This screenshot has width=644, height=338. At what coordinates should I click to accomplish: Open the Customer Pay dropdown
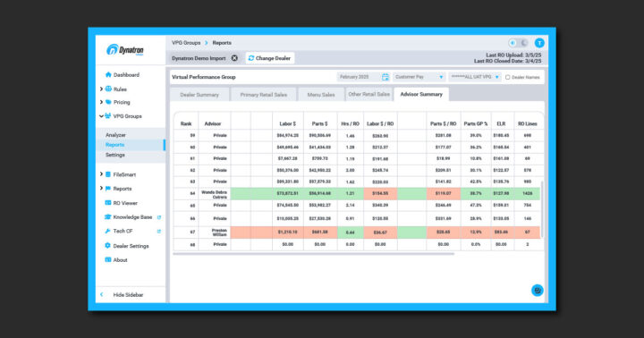[419, 77]
